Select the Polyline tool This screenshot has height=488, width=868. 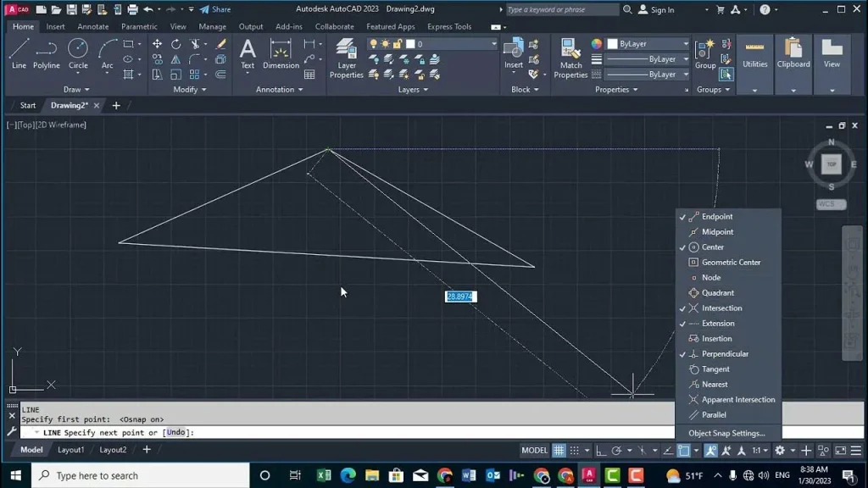coord(47,53)
